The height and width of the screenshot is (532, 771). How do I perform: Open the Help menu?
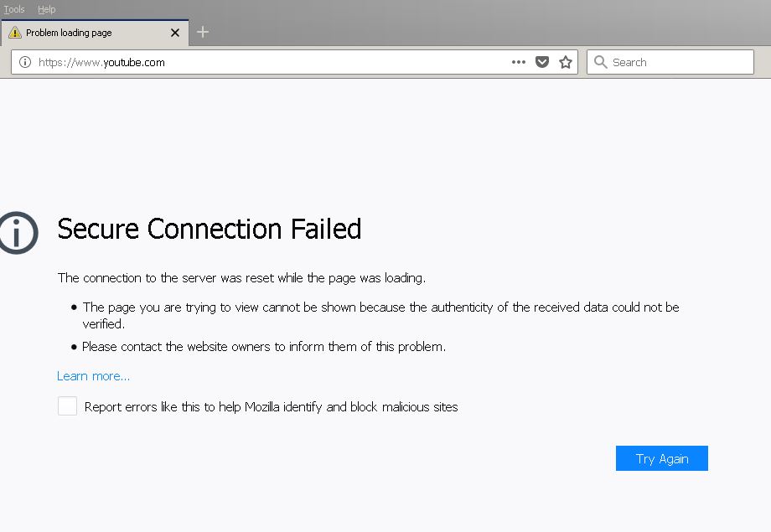[47, 9]
